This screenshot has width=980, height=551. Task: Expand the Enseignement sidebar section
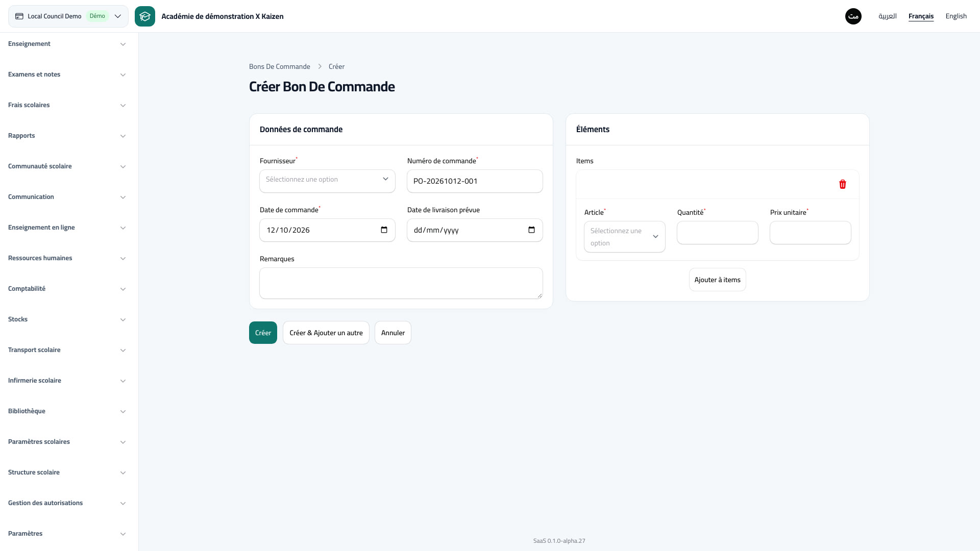click(x=67, y=44)
